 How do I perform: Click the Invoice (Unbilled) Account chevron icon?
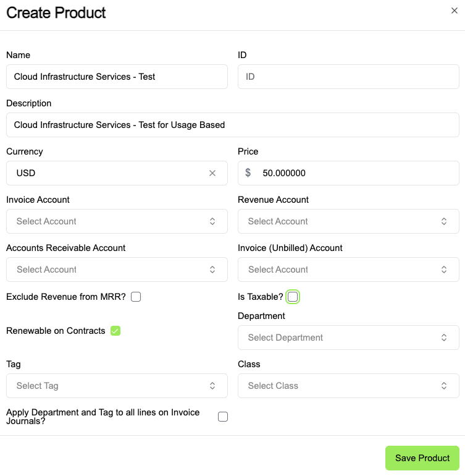[x=444, y=270]
